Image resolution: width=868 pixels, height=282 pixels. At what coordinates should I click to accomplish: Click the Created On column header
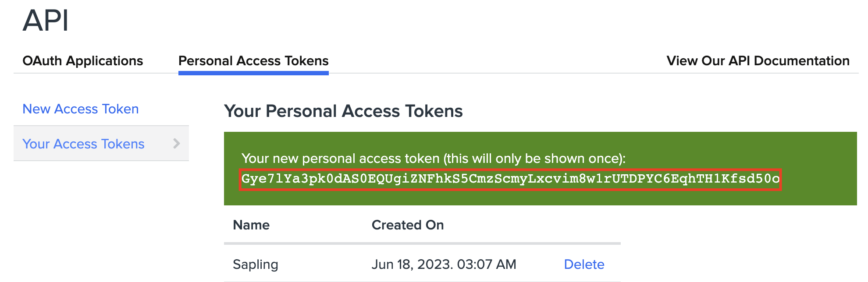pos(408,225)
